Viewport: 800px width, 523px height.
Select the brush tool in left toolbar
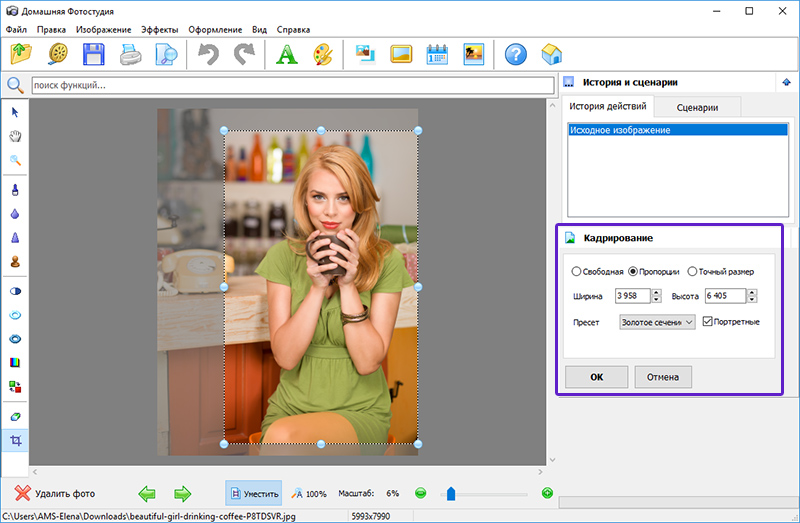(15, 190)
